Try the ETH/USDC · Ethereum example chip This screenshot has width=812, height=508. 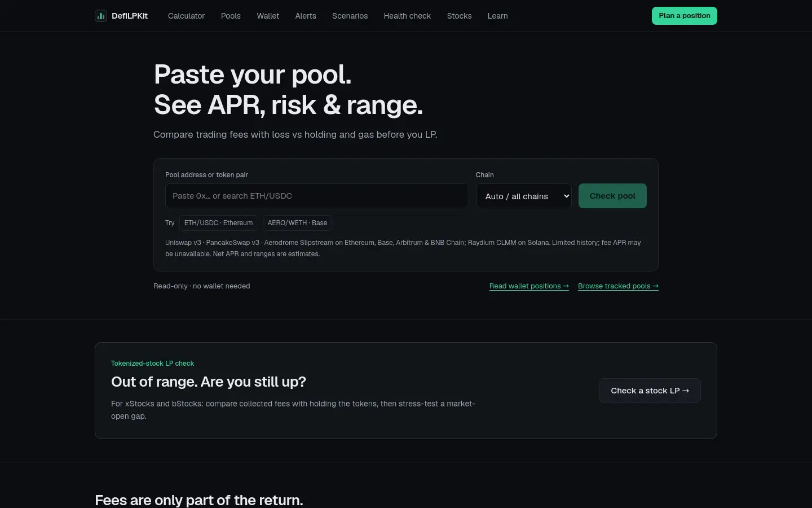[x=218, y=223]
